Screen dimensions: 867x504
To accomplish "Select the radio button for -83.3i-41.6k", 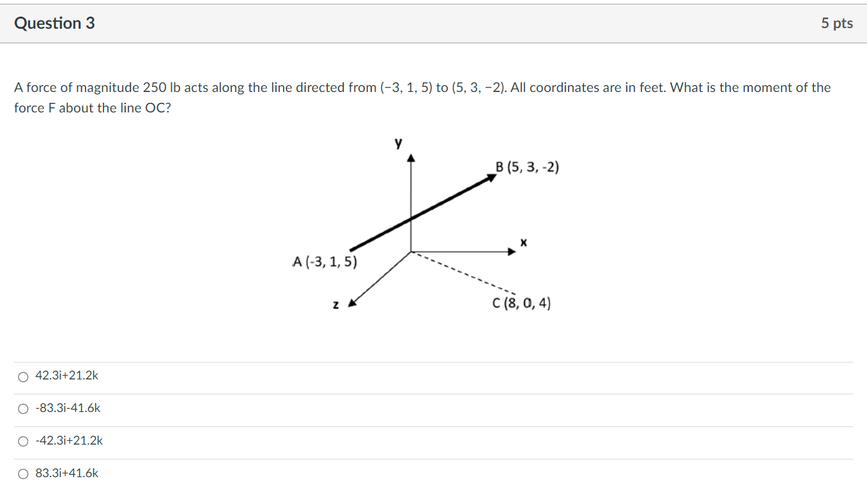I will (x=23, y=408).
